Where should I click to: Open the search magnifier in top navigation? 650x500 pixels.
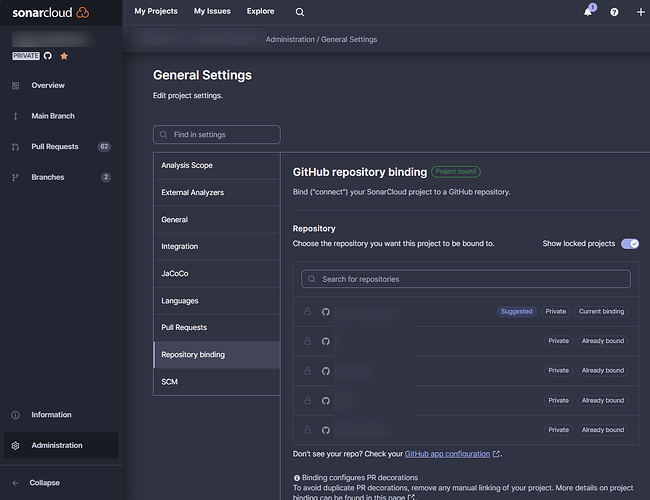(x=300, y=12)
